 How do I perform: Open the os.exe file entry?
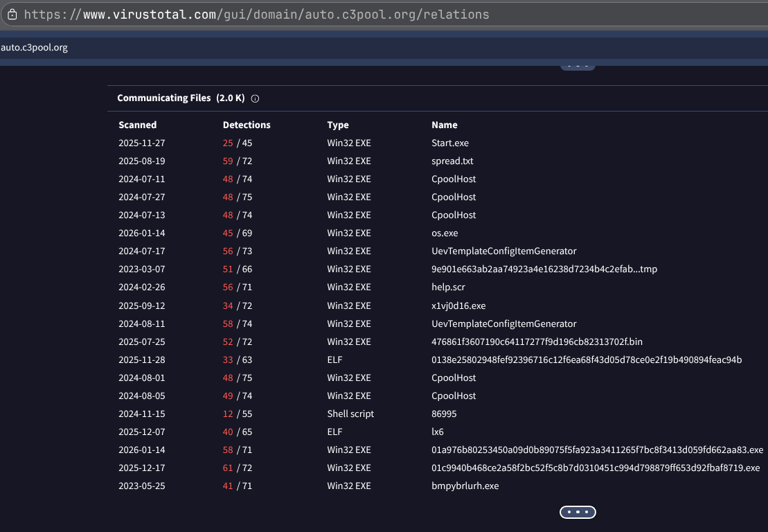(x=445, y=233)
